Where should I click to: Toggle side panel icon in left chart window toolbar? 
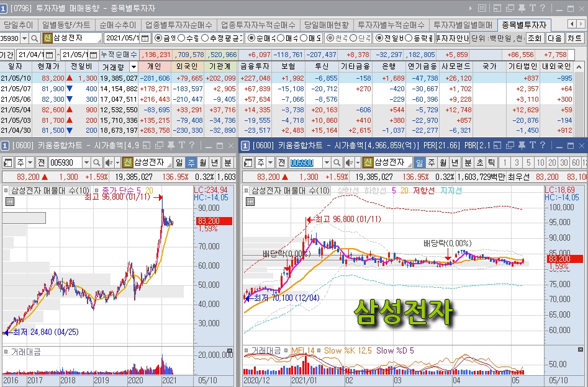coord(7,162)
